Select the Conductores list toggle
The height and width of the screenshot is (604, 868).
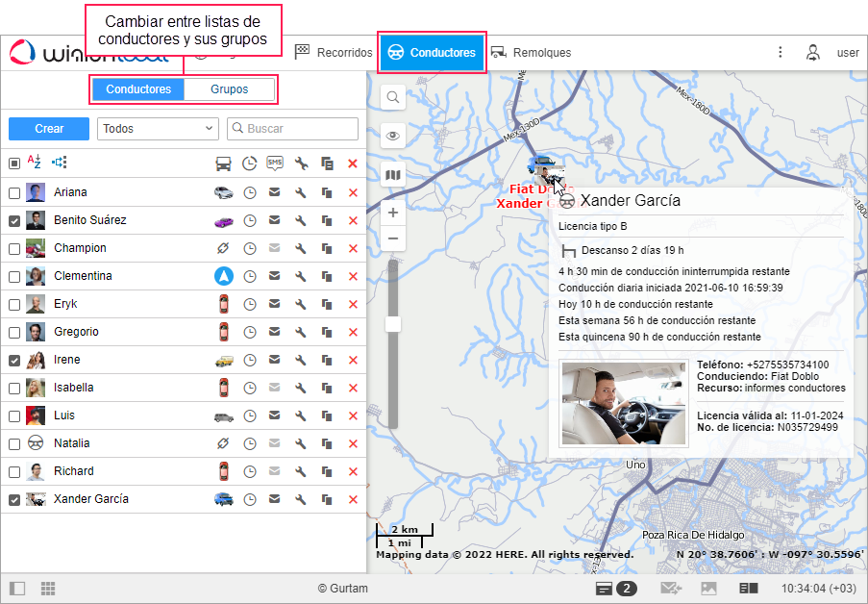click(138, 89)
